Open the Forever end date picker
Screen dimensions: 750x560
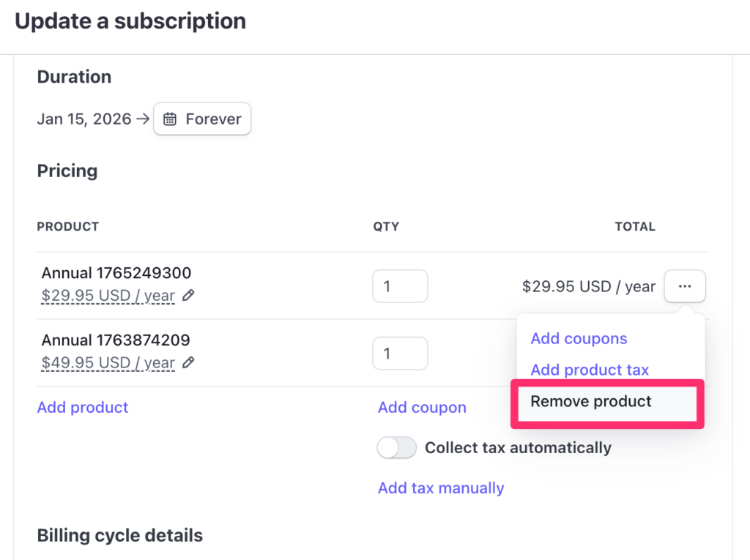pos(202,119)
